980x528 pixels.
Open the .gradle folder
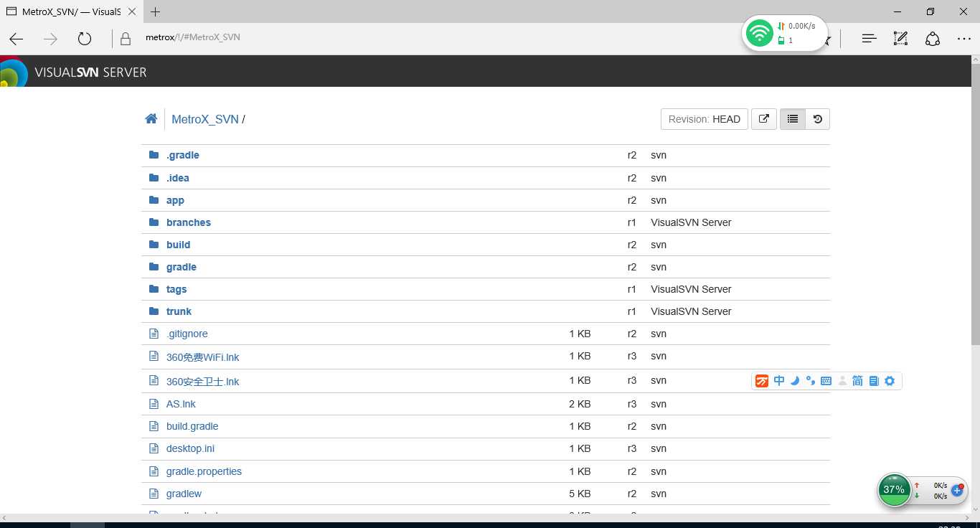click(182, 155)
